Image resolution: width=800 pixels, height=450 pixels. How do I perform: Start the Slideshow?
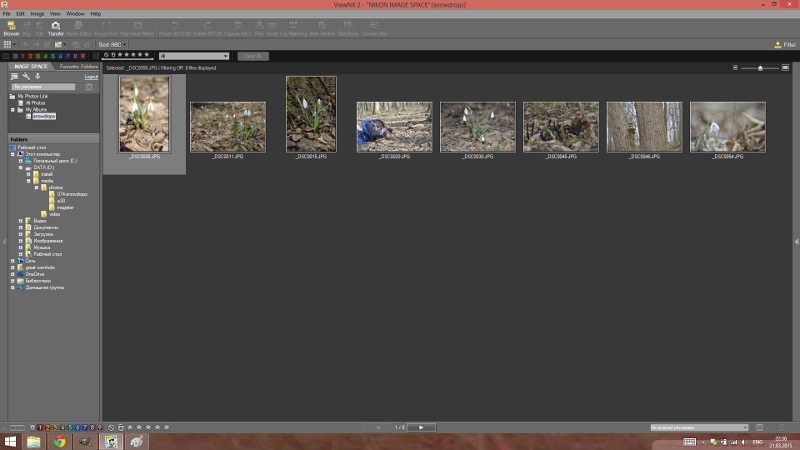[348, 29]
